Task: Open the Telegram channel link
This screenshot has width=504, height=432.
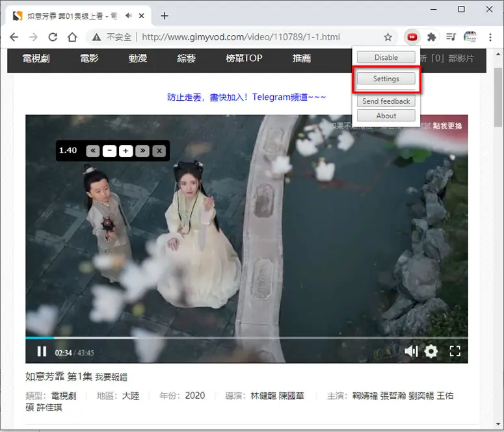Action: click(x=246, y=97)
